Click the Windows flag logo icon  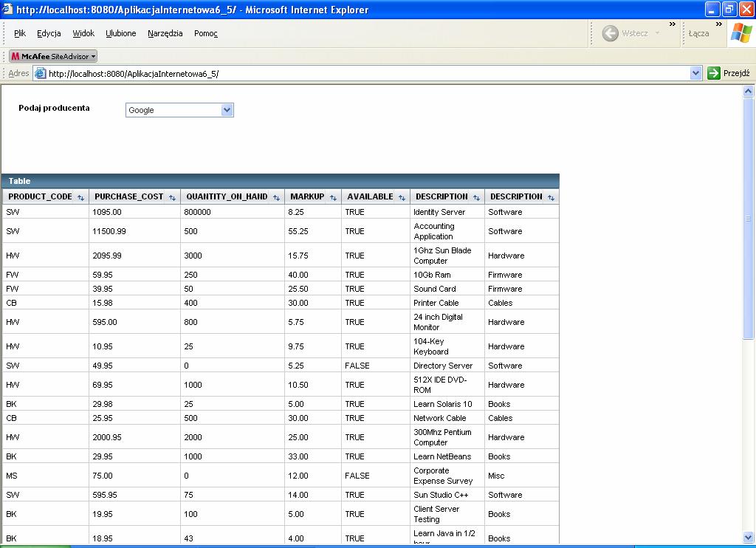click(741, 33)
